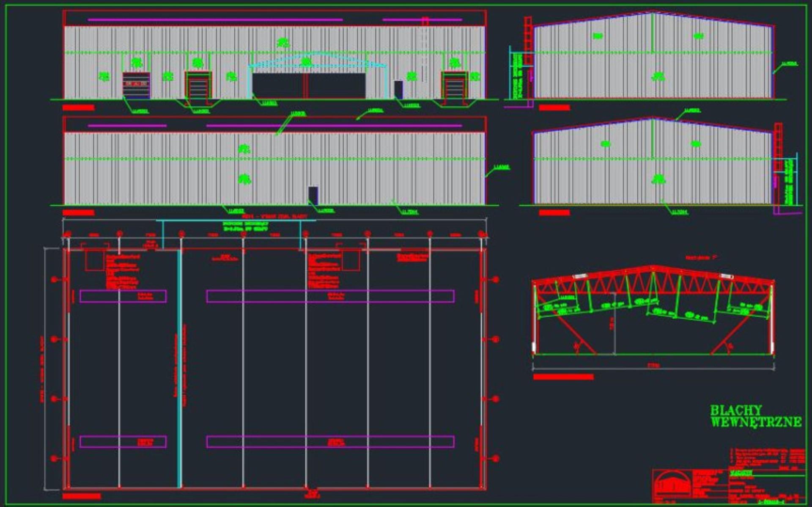This screenshot has height=507, width=812.
Task: Pick the cyan gabled canopy above the central door
Action: point(317,60)
